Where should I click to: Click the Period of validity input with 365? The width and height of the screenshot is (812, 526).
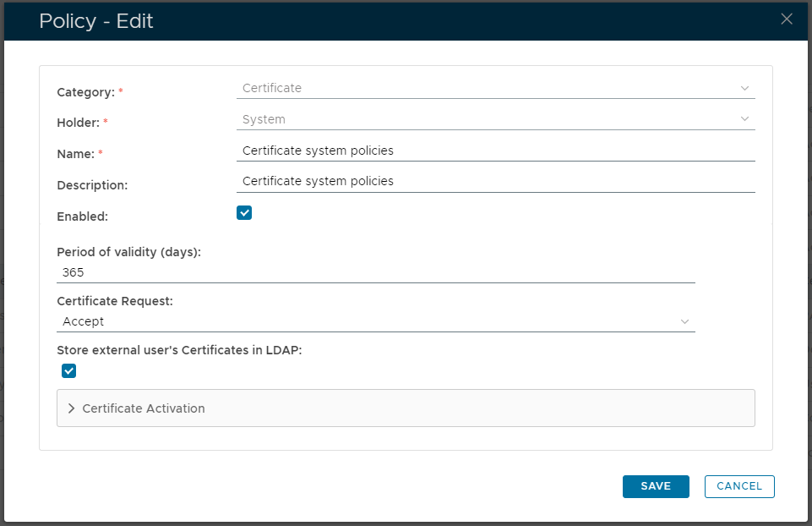(x=375, y=272)
